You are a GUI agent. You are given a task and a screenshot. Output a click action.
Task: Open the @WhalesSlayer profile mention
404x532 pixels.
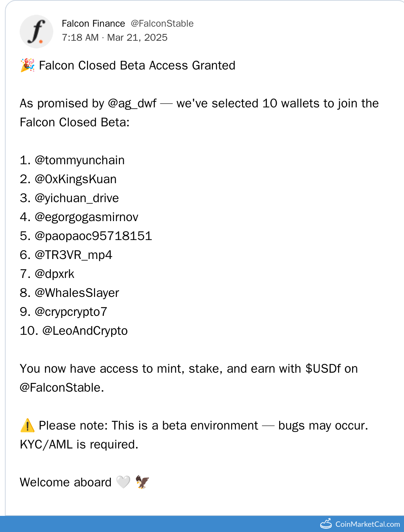pos(77,293)
